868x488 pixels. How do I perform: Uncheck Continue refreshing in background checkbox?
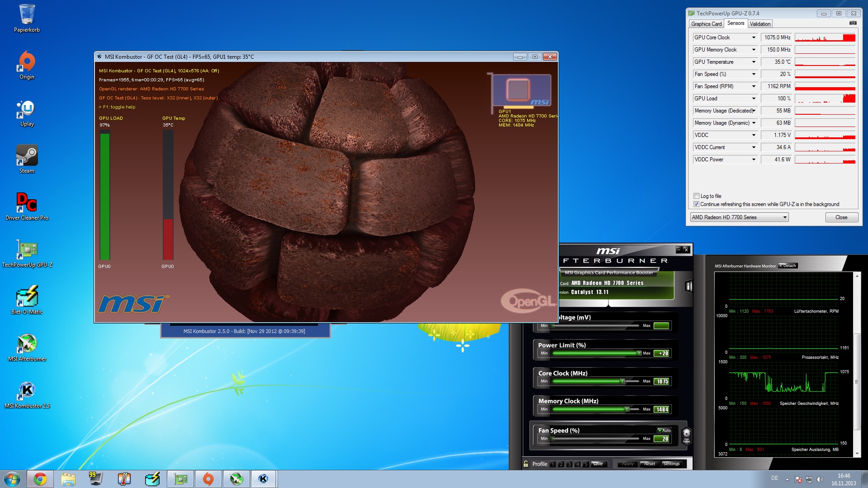point(696,204)
